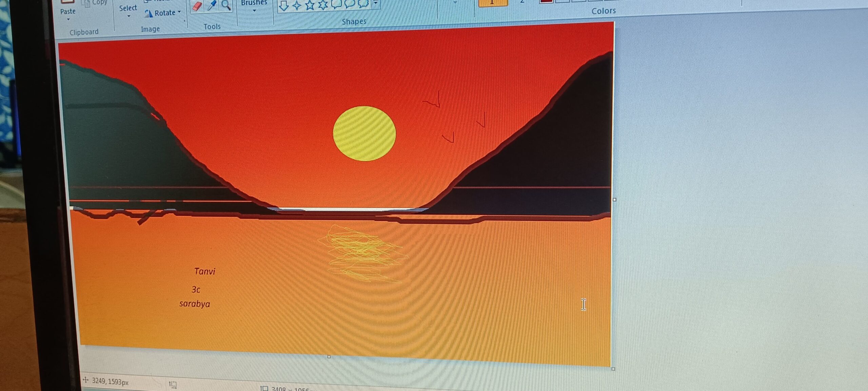
Task: Click the canvas size icon in status bar
Action: coord(264,388)
